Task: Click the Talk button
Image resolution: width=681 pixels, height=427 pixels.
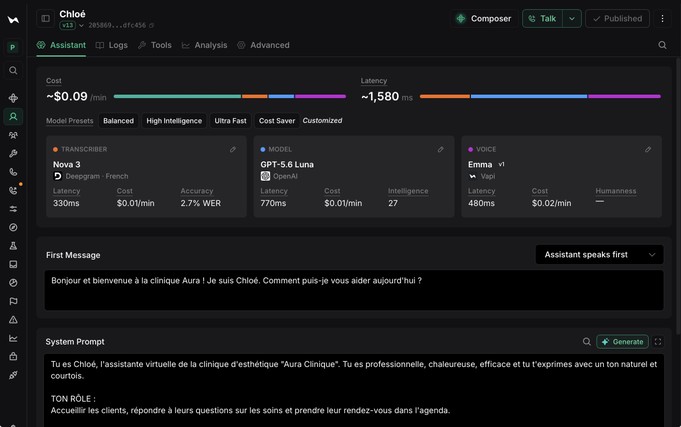Action: [542, 19]
